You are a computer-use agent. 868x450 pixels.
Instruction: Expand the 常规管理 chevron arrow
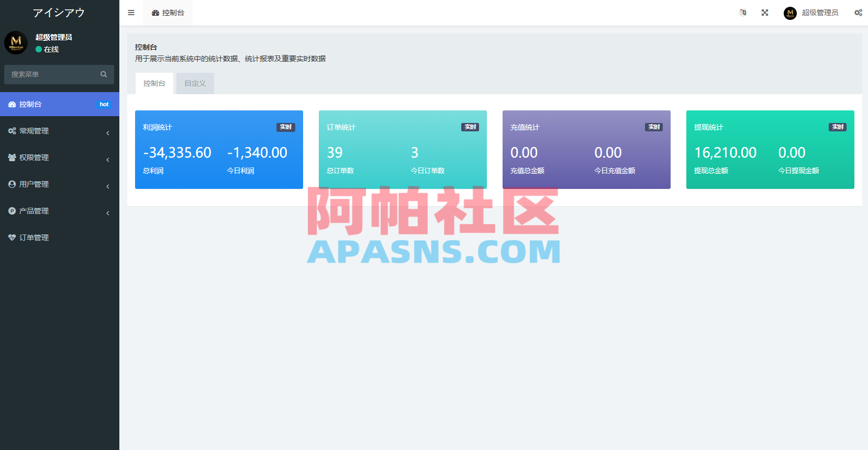[108, 133]
